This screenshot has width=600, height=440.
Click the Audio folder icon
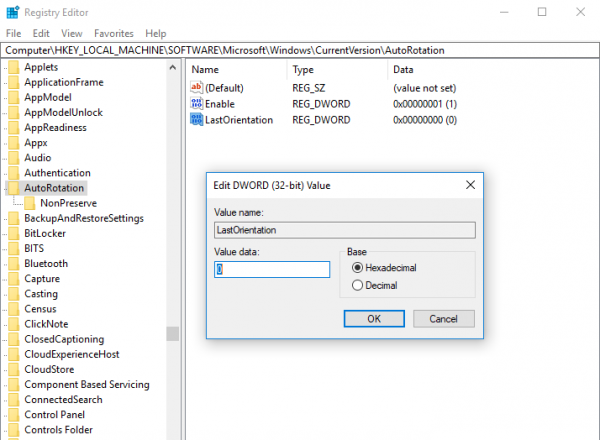pos(14,158)
